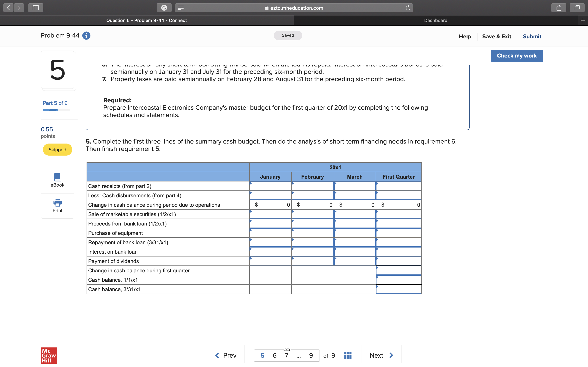
Task: Select the Question 5 Problem 9-44 tab
Action: pyautogui.click(x=147, y=20)
